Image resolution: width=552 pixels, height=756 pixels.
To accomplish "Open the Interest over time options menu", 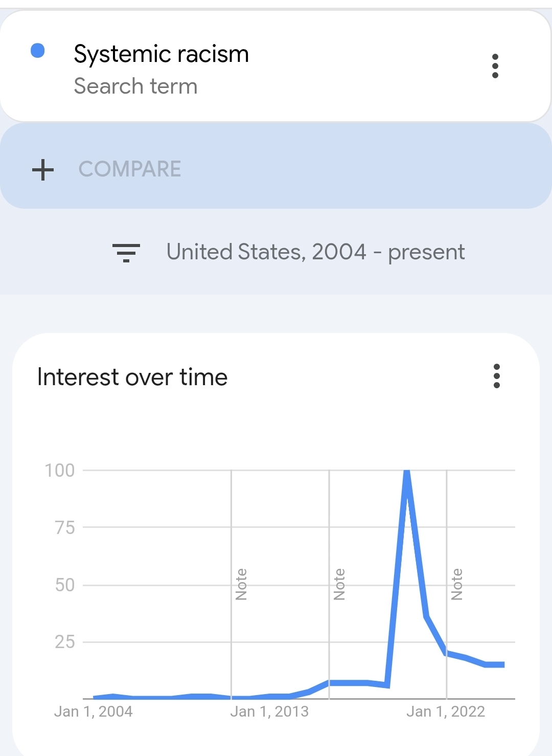I will coord(496,376).
